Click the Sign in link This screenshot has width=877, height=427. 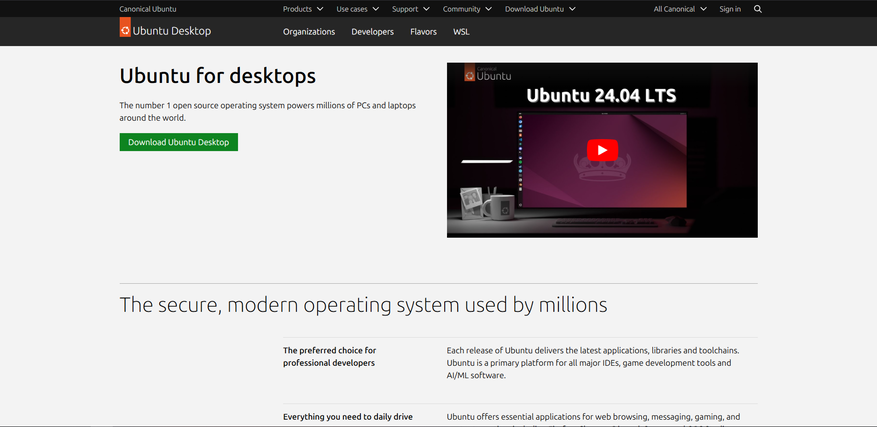point(730,9)
